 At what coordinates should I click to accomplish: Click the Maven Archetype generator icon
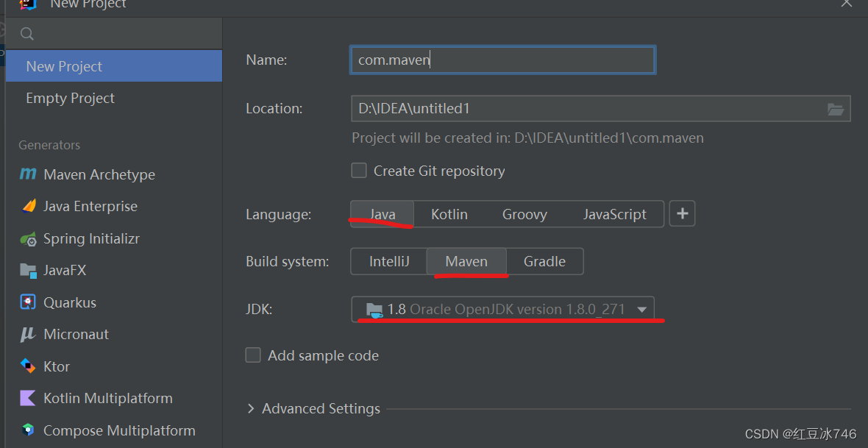click(28, 174)
